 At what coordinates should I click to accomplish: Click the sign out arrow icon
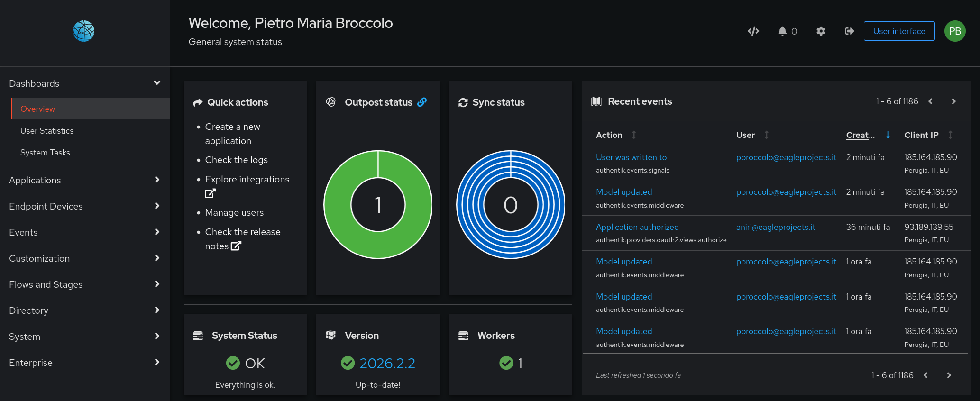(849, 31)
